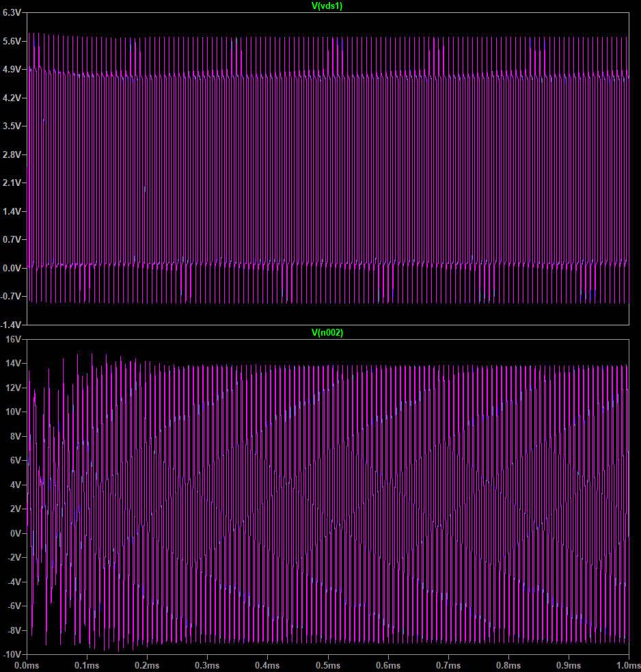Screen dimensions: 641x672
Task: Click the 1.0ms time axis label
Action: 628,666
